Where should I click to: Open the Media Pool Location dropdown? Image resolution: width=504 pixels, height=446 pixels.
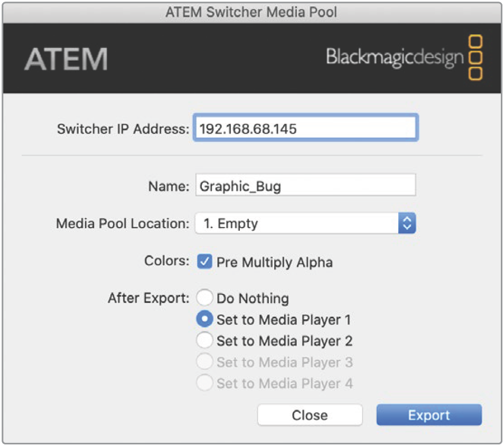coord(305,224)
